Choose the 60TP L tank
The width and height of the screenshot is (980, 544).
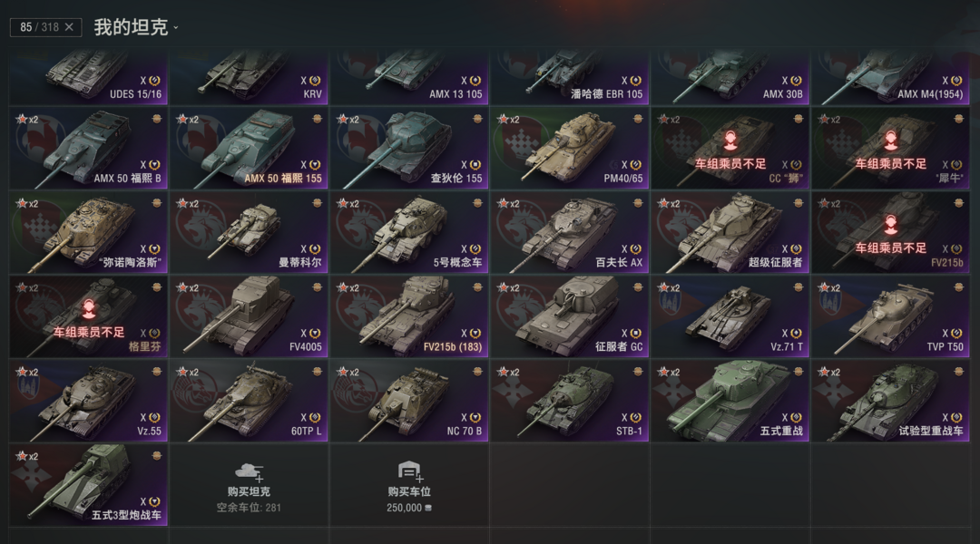click(x=249, y=401)
